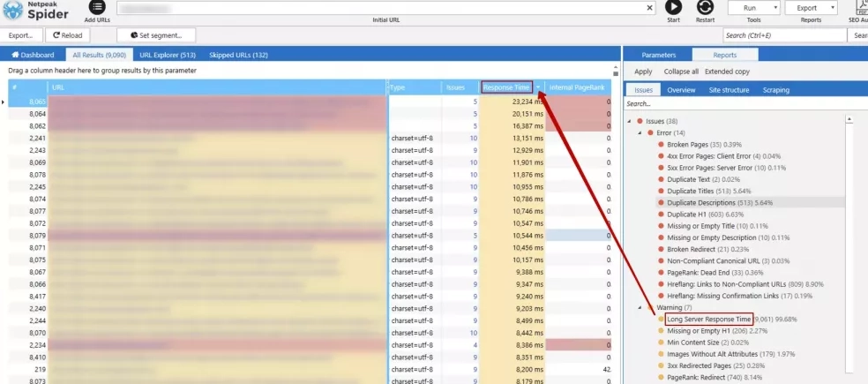868x384 pixels.
Task: Click the Add URLs list icon
Action: click(x=97, y=7)
